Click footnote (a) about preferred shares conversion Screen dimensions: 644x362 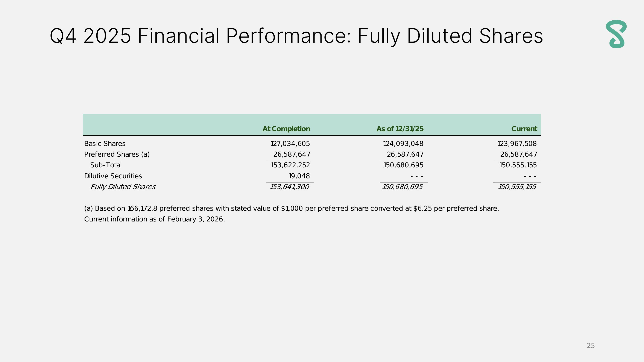291,208
